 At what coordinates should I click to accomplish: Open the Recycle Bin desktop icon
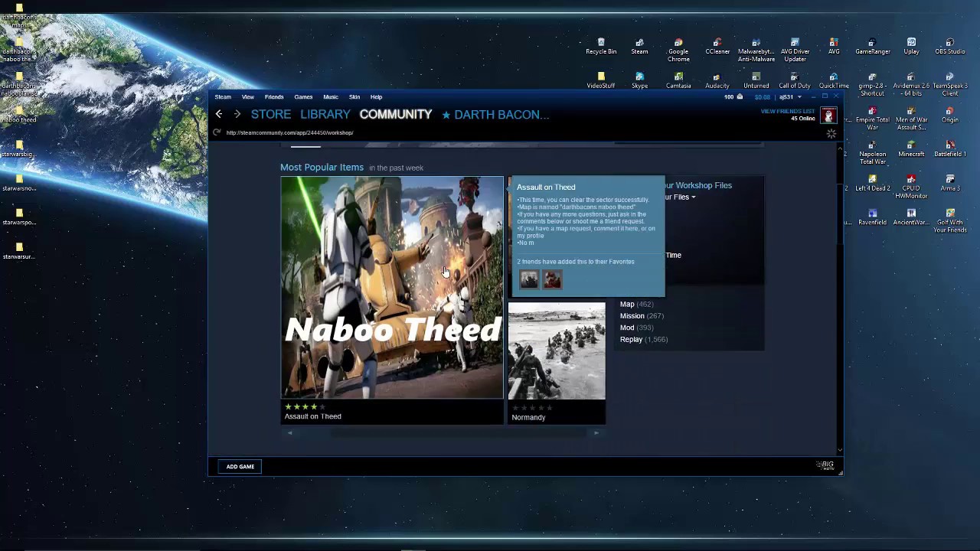pos(601,47)
